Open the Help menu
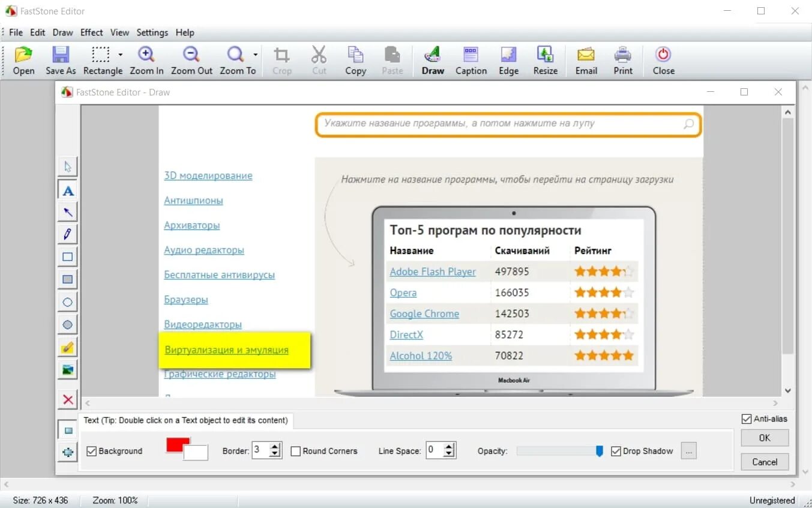This screenshot has width=812, height=508. (x=185, y=32)
